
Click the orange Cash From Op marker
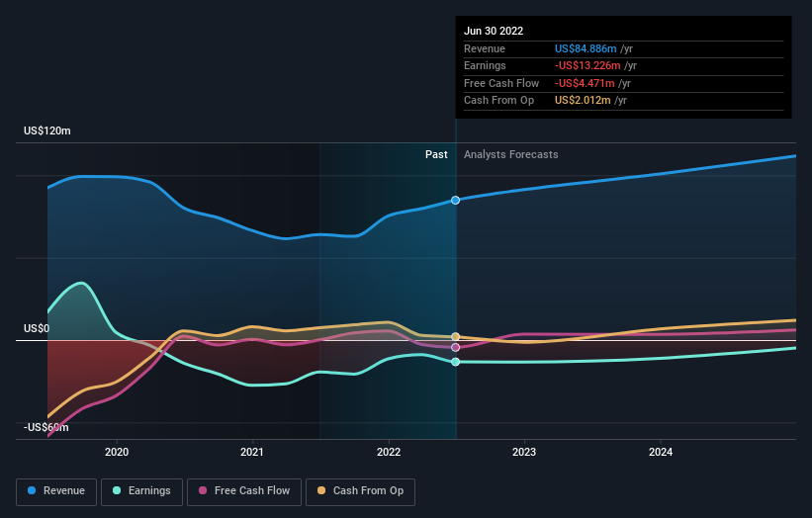[x=455, y=337]
